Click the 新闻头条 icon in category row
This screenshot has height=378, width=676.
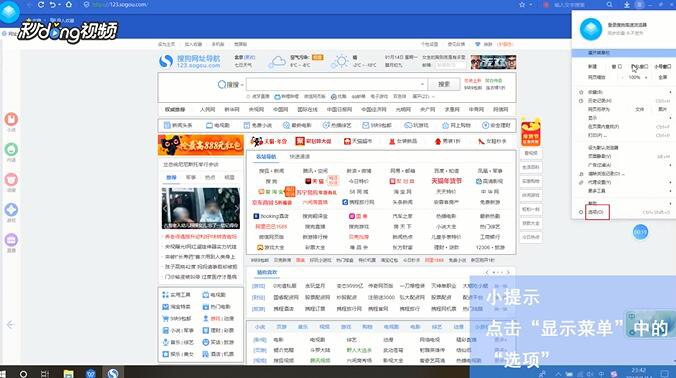(167, 125)
